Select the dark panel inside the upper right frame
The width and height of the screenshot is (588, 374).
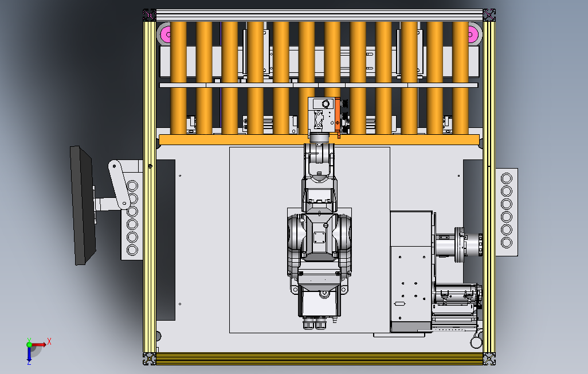473,193
